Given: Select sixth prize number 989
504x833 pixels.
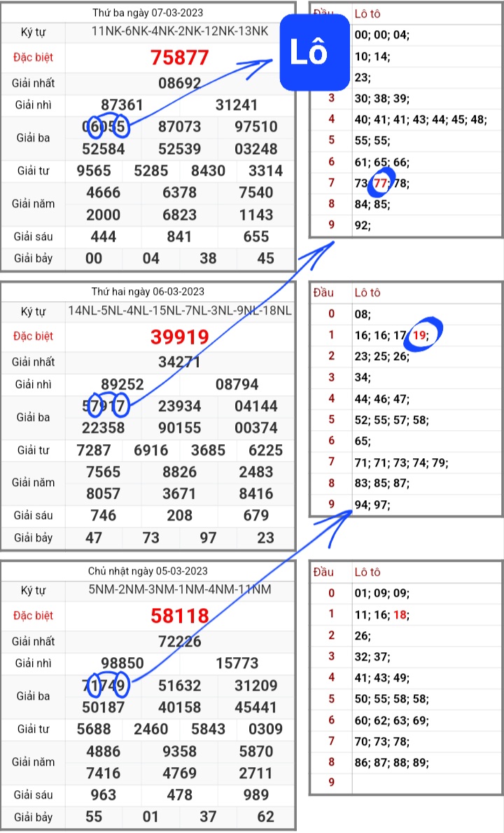Looking at the screenshot, I should (x=256, y=794).
